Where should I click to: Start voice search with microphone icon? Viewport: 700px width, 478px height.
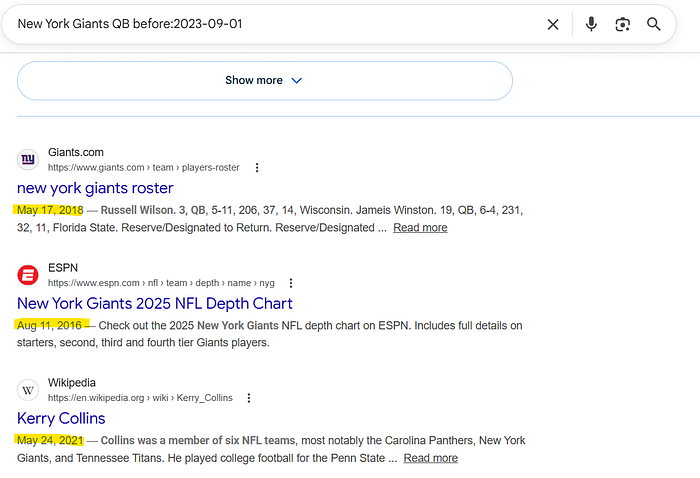[x=591, y=24]
